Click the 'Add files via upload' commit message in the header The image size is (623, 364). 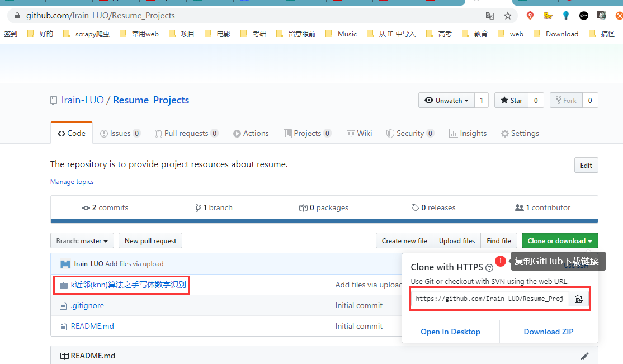point(134,264)
